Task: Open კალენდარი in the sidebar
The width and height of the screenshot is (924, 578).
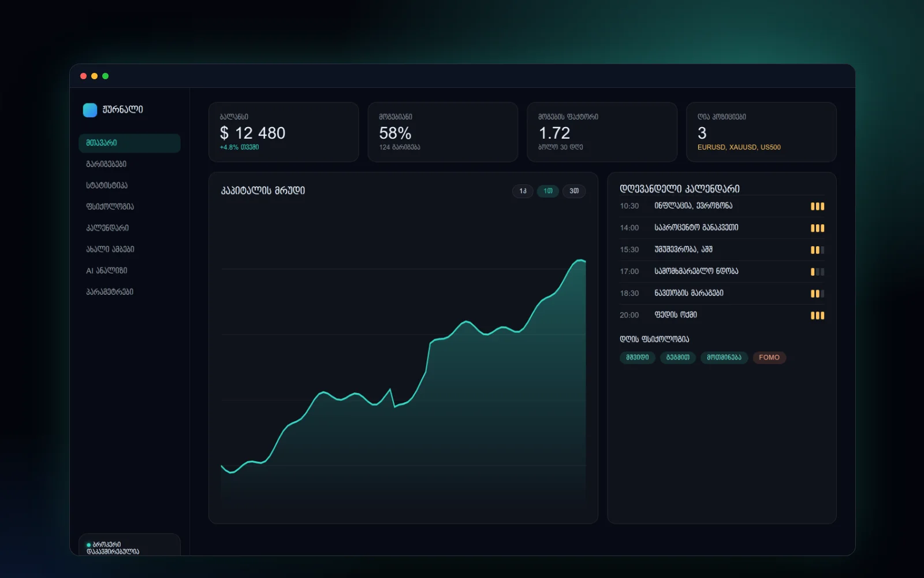Action: [129, 228]
